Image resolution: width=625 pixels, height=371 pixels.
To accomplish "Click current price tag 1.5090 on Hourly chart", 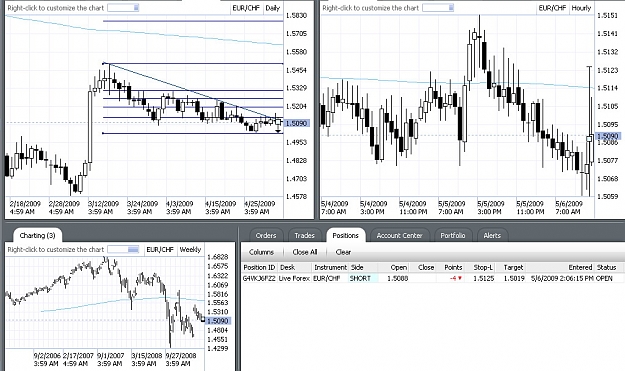I will pos(607,136).
